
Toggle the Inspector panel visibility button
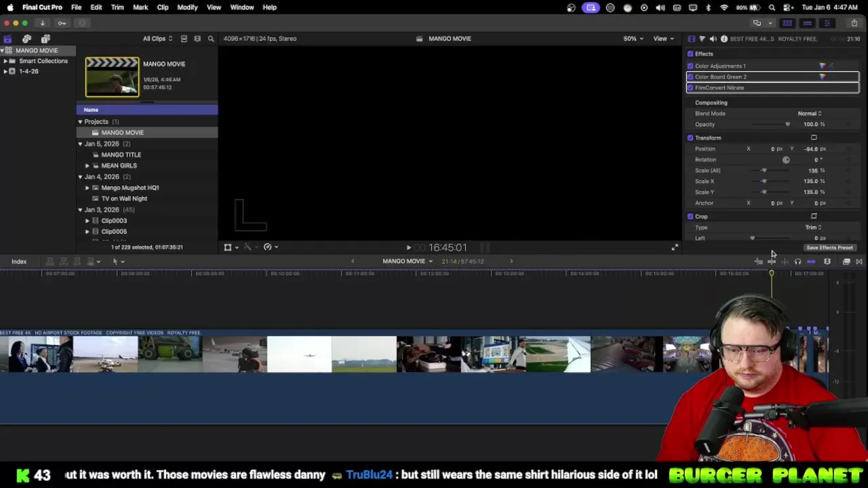pyautogui.click(x=827, y=23)
